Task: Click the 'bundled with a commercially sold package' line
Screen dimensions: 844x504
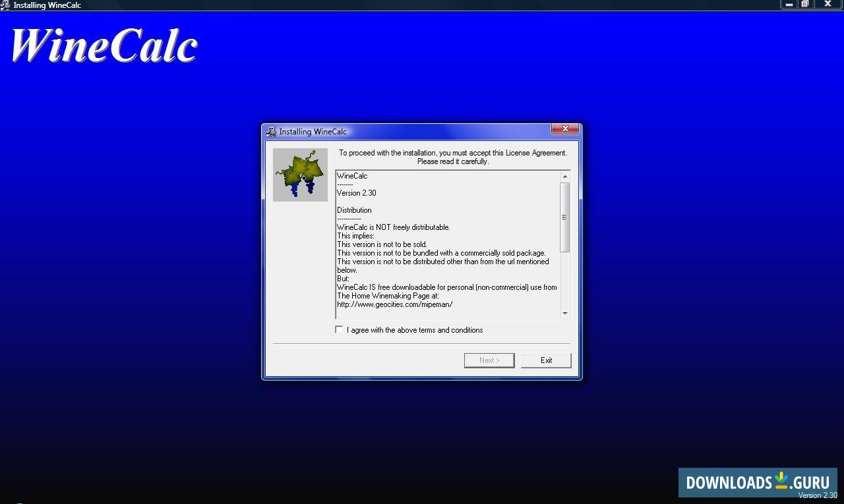Action: (441, 253)
